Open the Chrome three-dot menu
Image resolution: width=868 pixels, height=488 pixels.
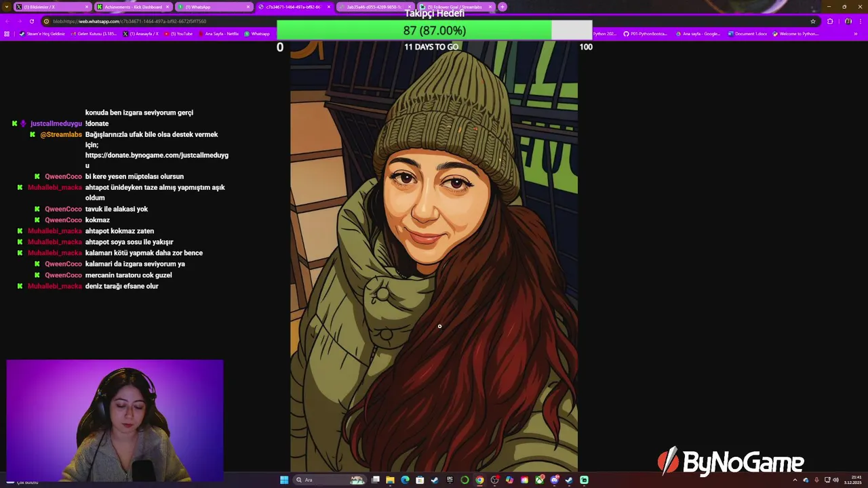(x=861, y=21)
